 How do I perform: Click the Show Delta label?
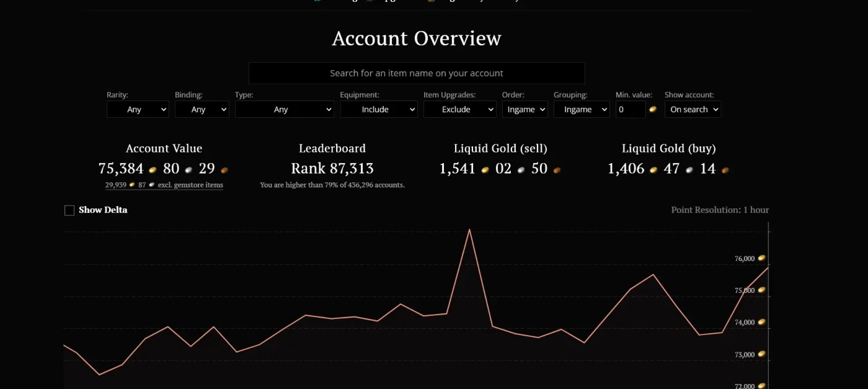(103, 210)
